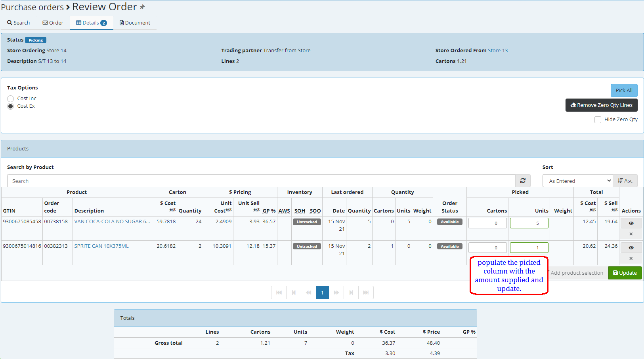
Task: Go to previous page arrow
Action: coord(294,293)
